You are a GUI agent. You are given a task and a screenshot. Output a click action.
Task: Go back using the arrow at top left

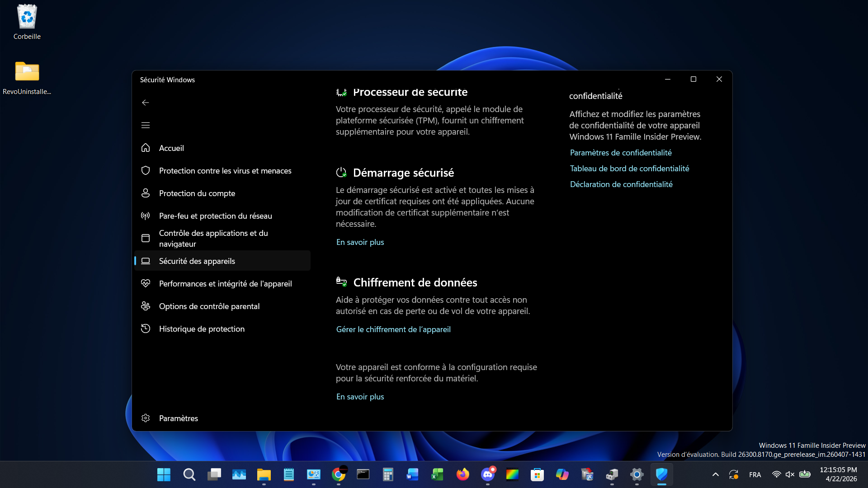pyautogui.click(x=146, y=103)
